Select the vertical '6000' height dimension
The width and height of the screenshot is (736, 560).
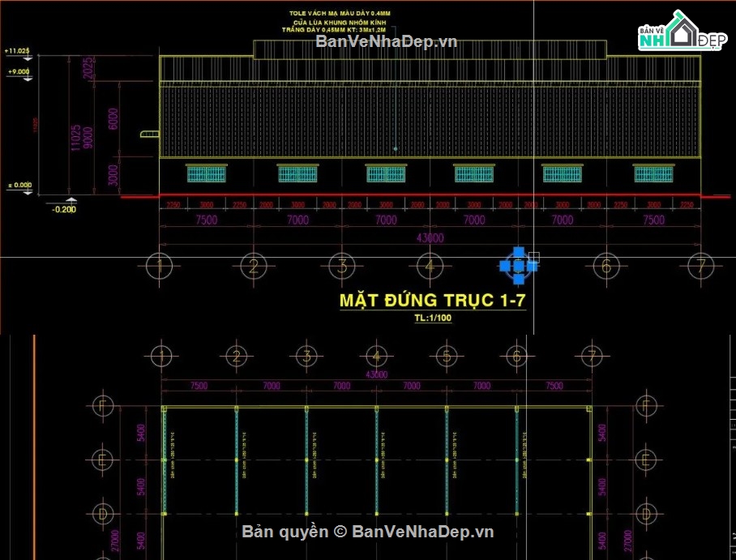click(113, 119)
